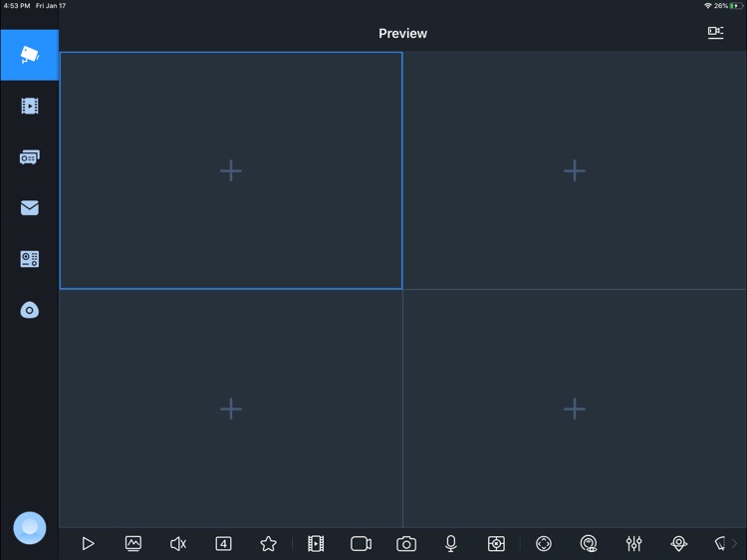Start recording with the video camera icon
The image size is (747, 560).
point(362,543)
